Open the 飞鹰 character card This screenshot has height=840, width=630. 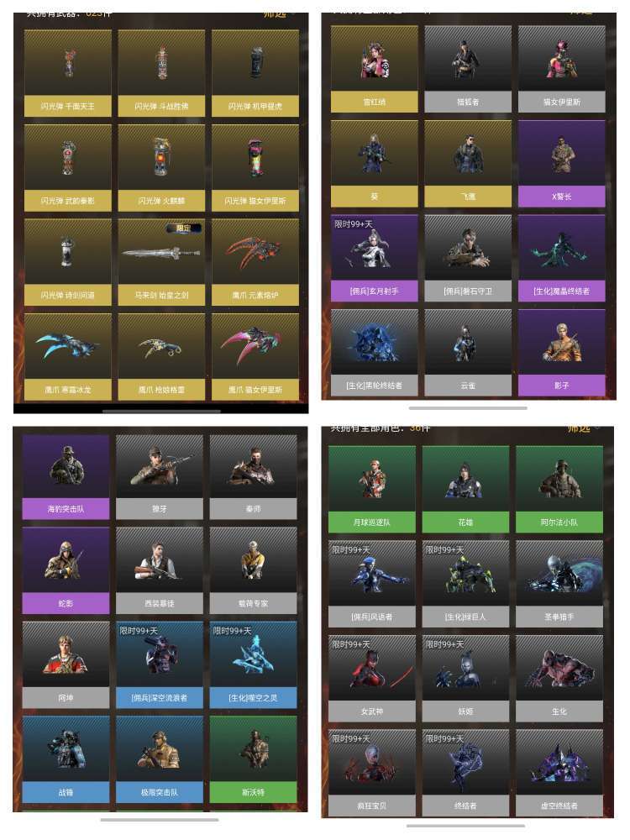[468, 164]
